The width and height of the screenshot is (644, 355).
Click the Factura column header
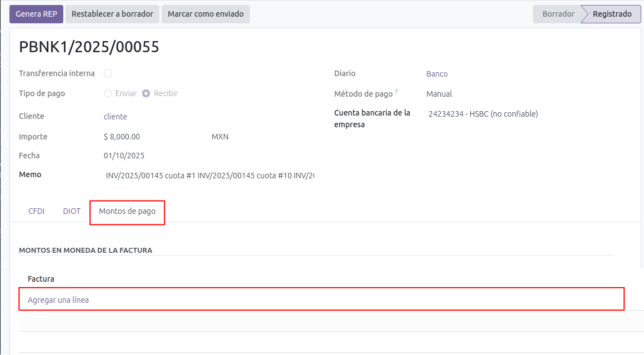pos(41,279)
